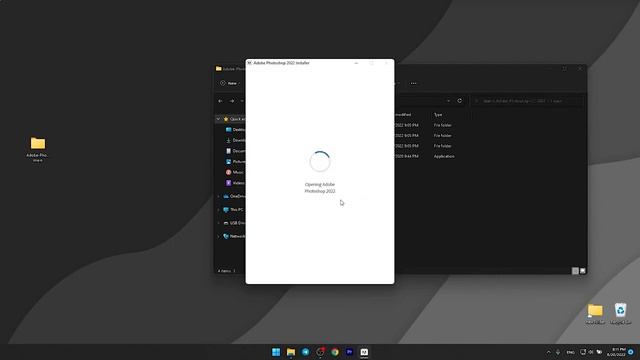Open the network display tray icon
Image resolution: width=640 pixels, height=360 pixels.
583,352
